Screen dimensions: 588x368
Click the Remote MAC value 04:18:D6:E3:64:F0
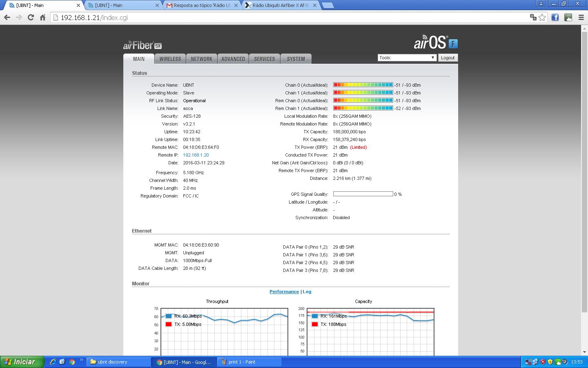(x=201, y=147)
